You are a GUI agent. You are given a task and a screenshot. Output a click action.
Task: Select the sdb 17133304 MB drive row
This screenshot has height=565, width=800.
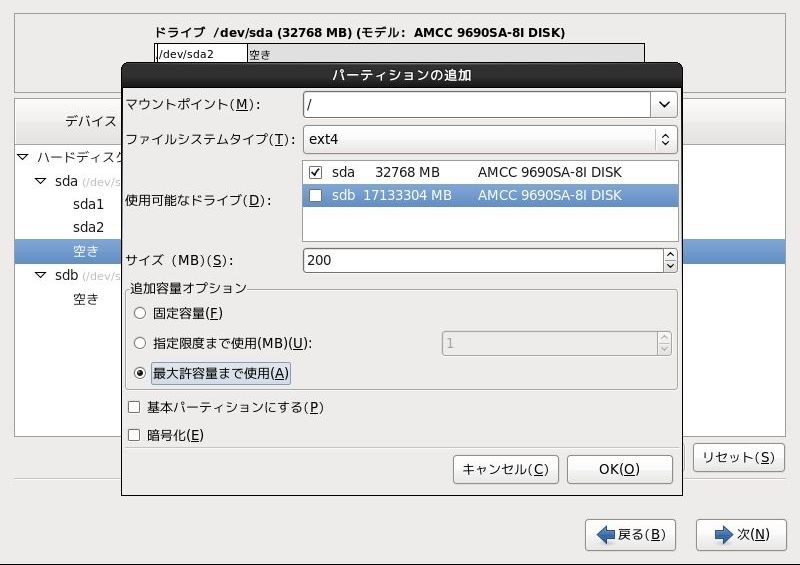[490, 195]
